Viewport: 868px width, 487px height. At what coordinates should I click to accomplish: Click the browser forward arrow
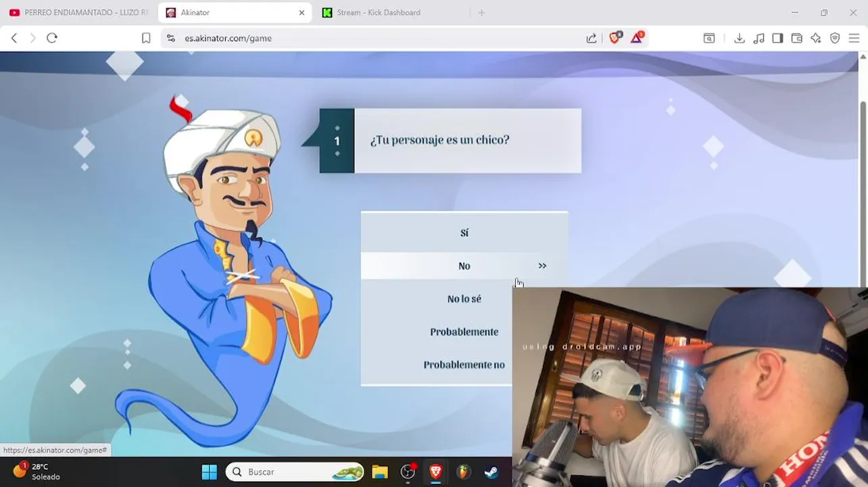coord(32,39)
